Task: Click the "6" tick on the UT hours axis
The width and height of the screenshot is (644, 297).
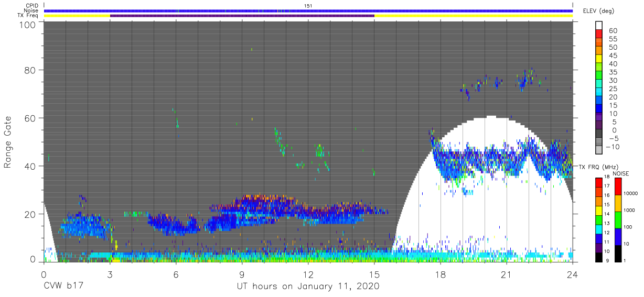Action: (x=176, y=274)
